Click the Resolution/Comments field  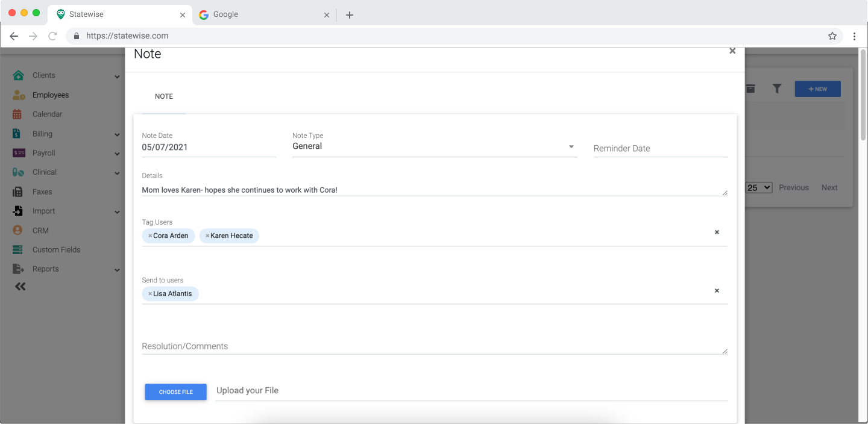tap(435, 346)
